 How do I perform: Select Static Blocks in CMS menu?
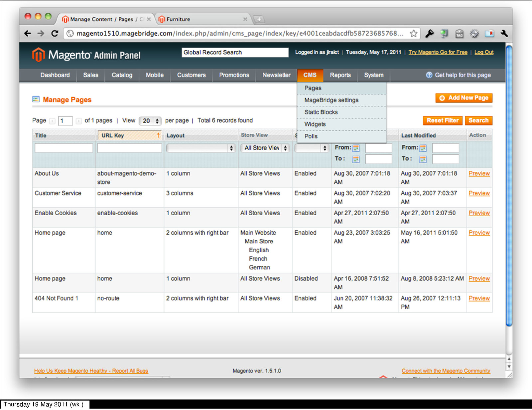pyautogui.click(x=342, y=112)
